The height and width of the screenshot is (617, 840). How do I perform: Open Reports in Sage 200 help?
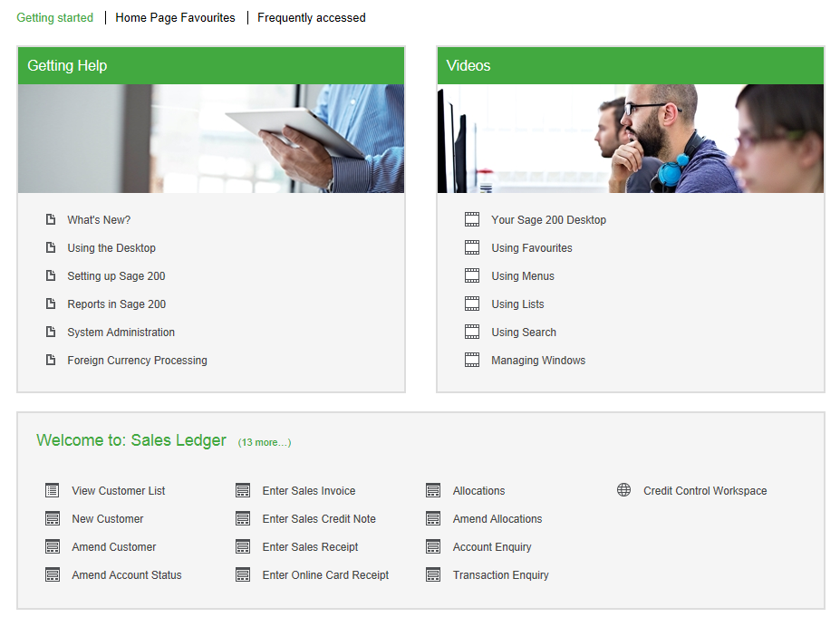117,304
